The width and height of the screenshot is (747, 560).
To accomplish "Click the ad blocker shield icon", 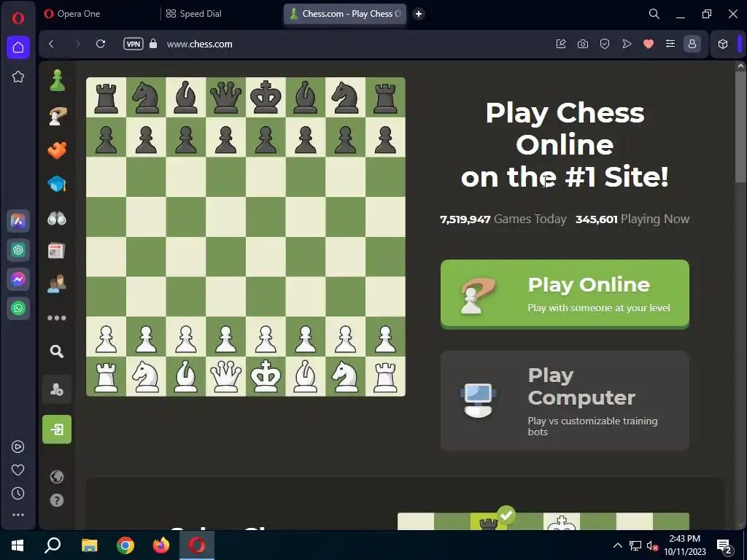I will point(605,44).
